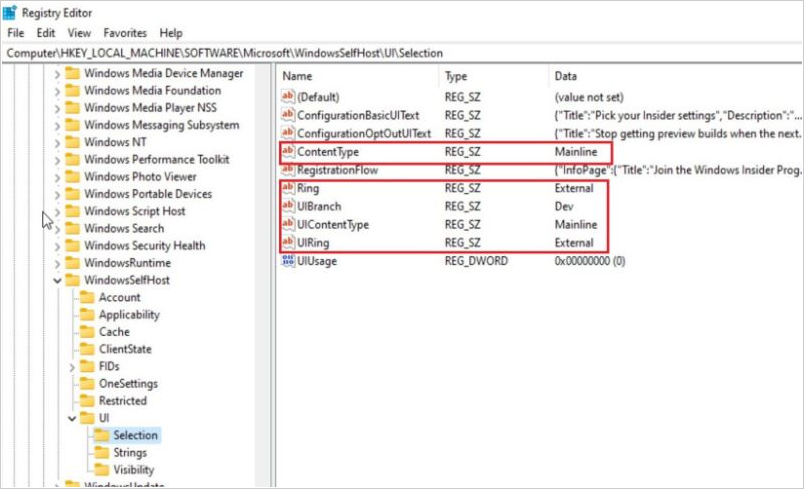Image resolution: width=805 pixels, height=490 pixels.
Task: Click the tree pane vertical scrollbar
Action: pos(263,275)
